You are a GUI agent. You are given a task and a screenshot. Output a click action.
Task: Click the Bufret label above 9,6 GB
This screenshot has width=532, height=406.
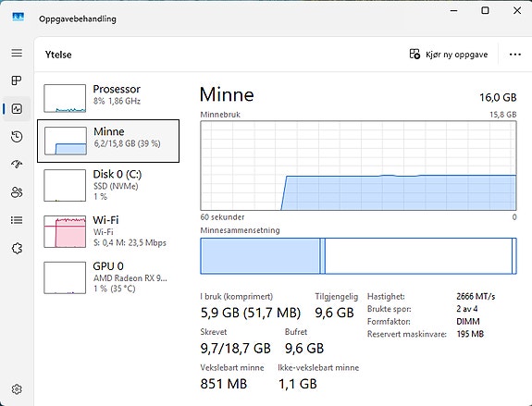296,332
